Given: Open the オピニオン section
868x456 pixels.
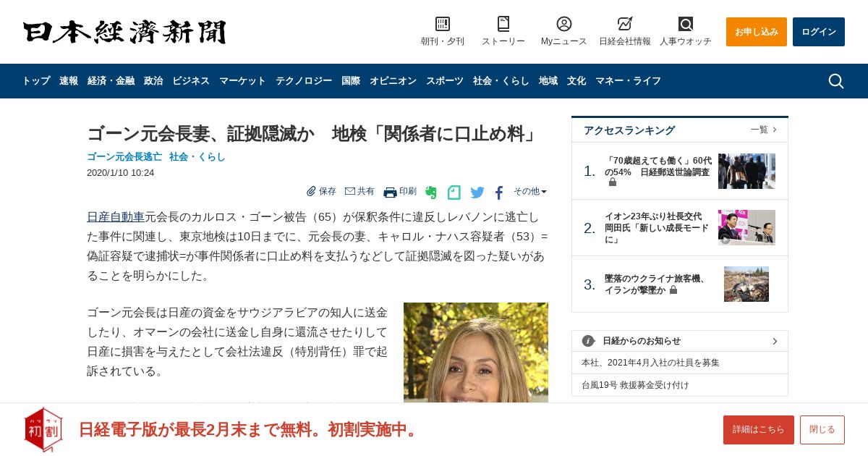Looking at the screenshot, I should [393, 81].
